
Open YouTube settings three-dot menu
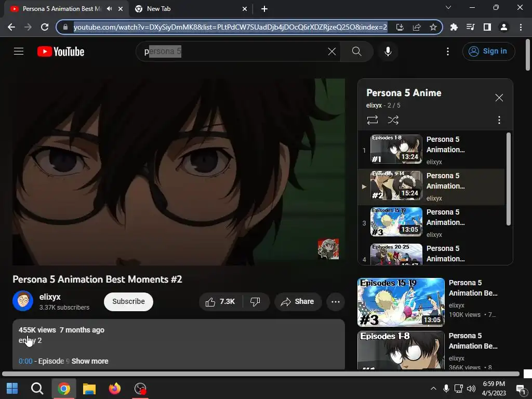pyautogui.click(x=448, y=51)
